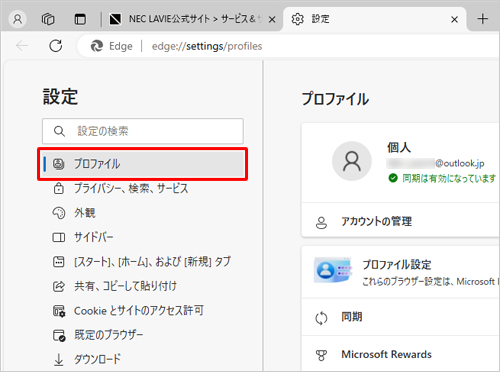Click 同期は有効になっています status text

click(449, 178)
